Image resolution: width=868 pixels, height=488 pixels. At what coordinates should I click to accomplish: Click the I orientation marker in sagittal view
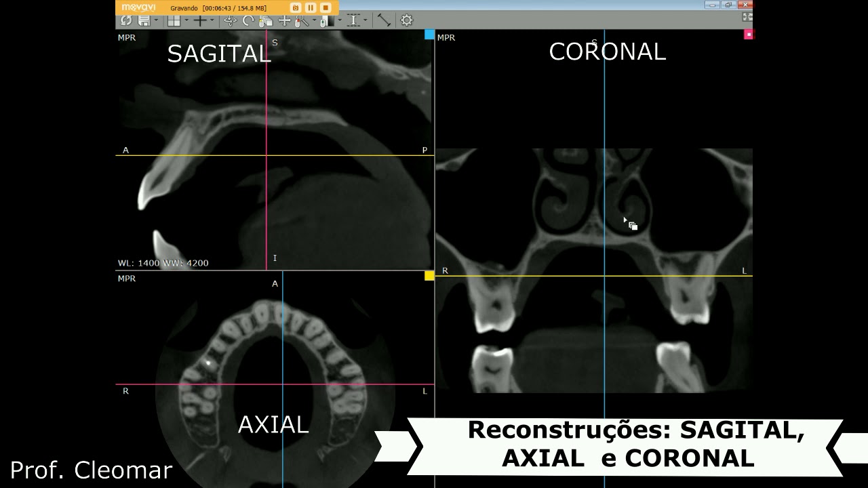(275, 258)
